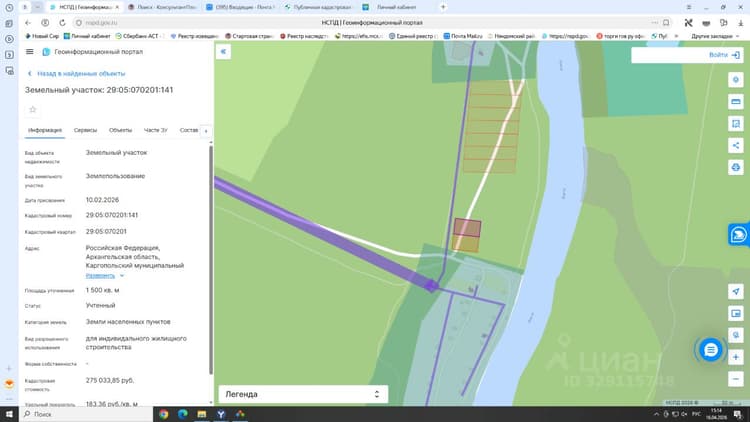750x422 pixels.
Task: Select the ruler measurement tool
Action: tap(736, 101)
